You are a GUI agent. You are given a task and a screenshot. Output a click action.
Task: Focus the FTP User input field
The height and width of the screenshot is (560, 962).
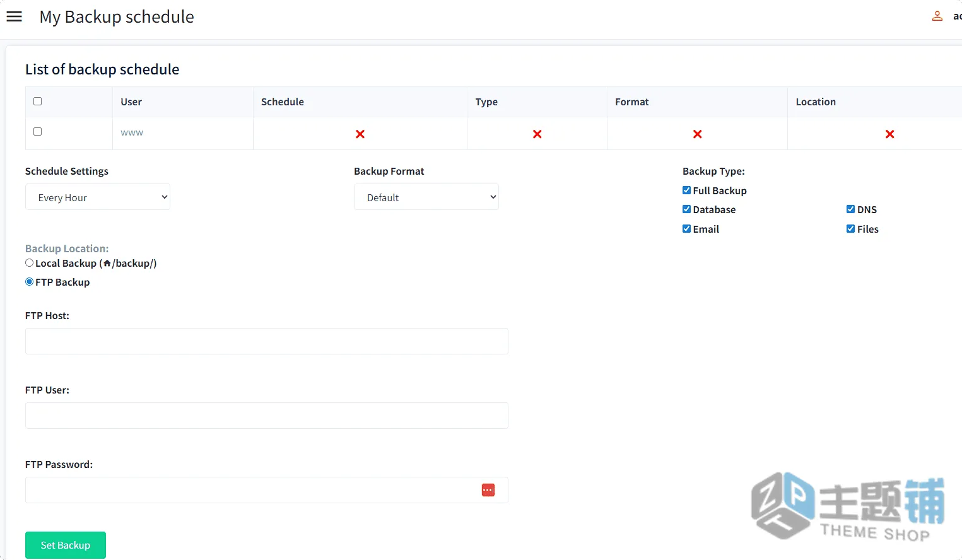click(267, 416)
